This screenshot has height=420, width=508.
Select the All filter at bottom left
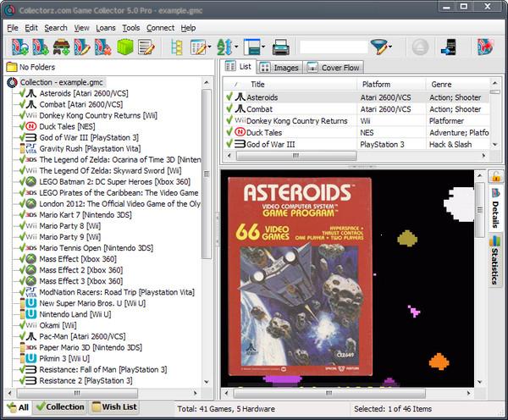(18, 407)
